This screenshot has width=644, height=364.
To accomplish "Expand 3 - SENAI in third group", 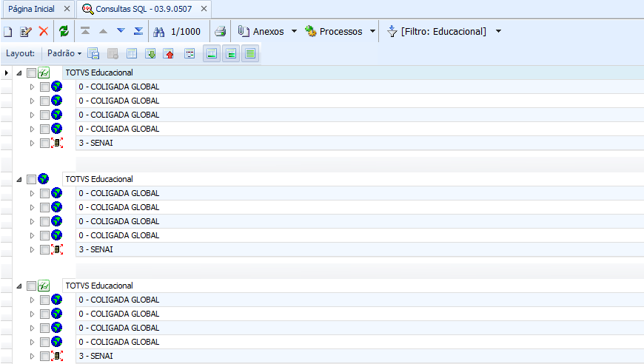I will tap(32, 356).
